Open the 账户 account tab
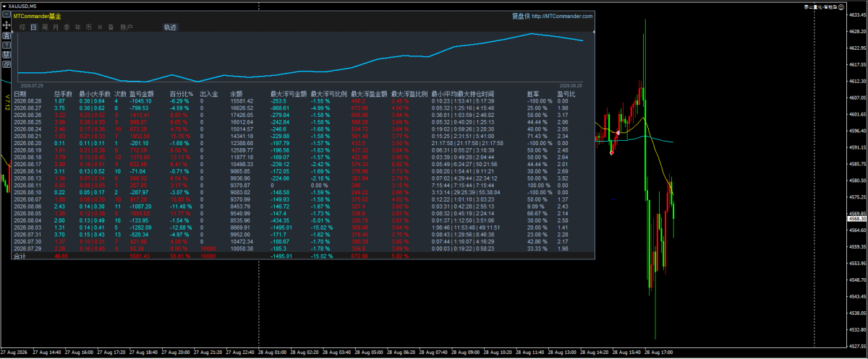 tap(127, 27)
